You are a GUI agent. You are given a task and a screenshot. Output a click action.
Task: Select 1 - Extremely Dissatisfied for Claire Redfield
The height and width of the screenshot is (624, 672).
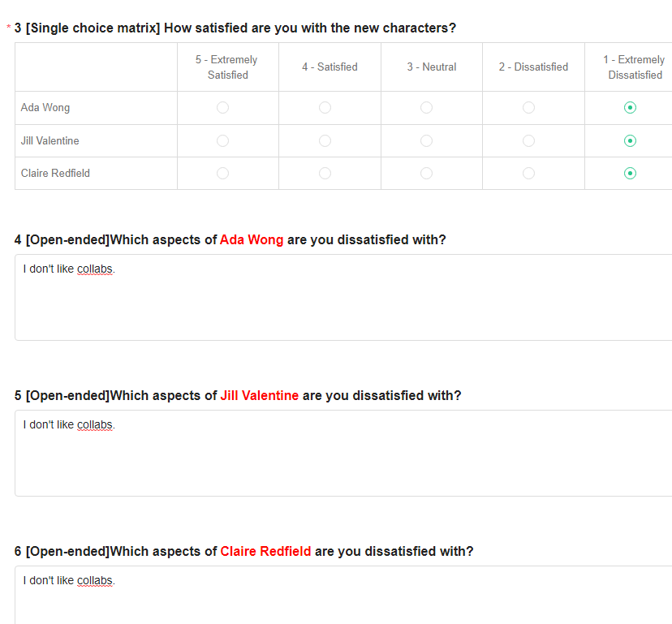tap(630, 173)
